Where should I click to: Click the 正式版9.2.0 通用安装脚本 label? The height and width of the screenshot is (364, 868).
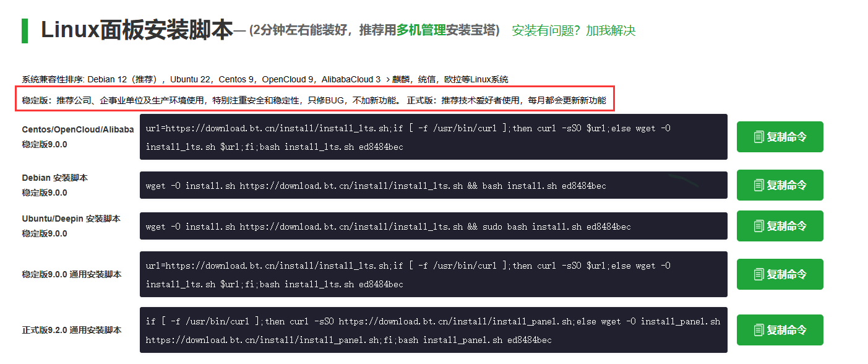(x=72, y=330)
